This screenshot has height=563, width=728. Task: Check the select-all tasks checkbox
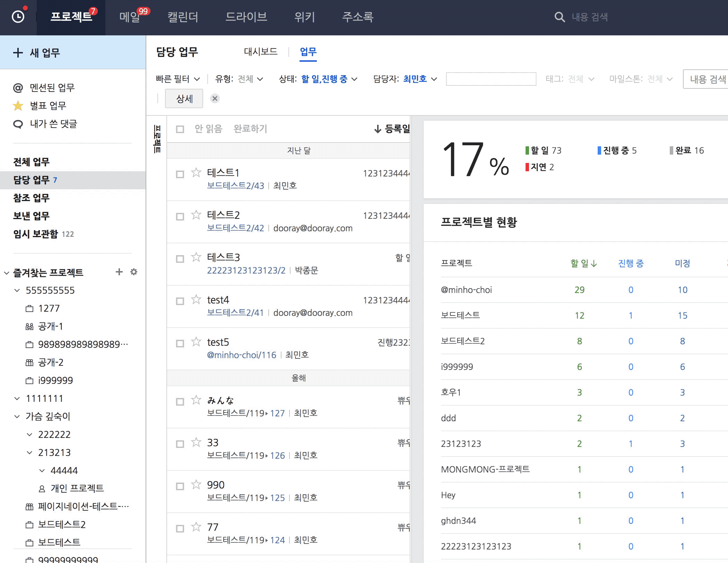tap(180, 129)
